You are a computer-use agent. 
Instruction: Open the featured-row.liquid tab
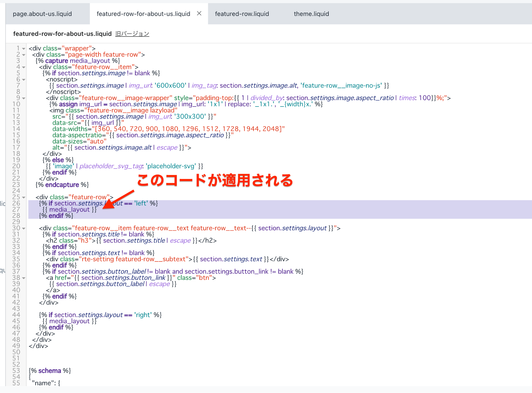[242, 14]
